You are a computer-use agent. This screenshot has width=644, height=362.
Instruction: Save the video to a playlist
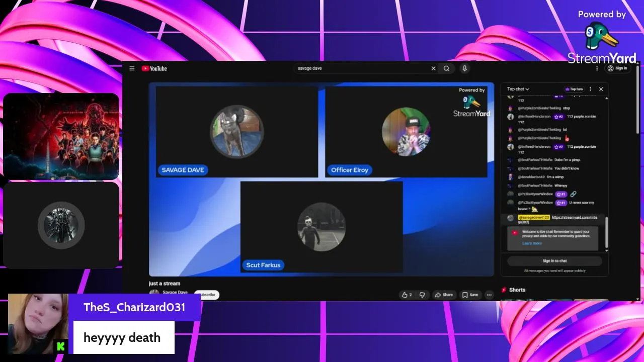(470, 295)
